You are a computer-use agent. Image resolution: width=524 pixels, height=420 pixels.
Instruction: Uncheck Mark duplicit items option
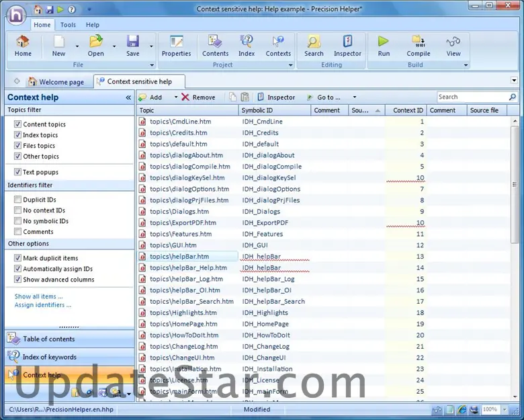[x=17, y=258]
